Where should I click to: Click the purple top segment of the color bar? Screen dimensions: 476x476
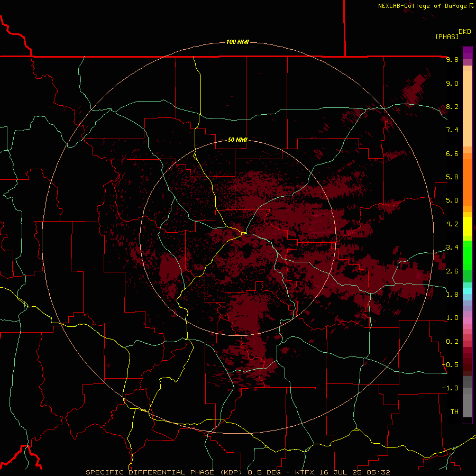coord(467,53)
